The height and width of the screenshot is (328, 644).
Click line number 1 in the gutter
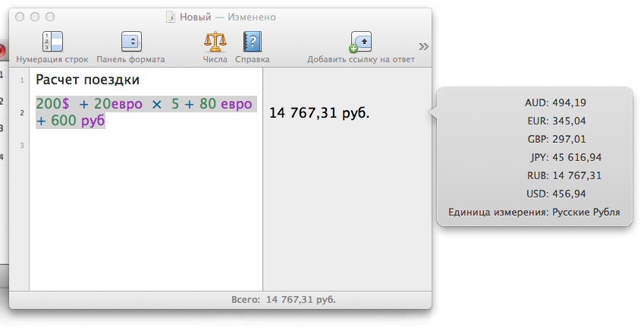click(x=22, y=80)
